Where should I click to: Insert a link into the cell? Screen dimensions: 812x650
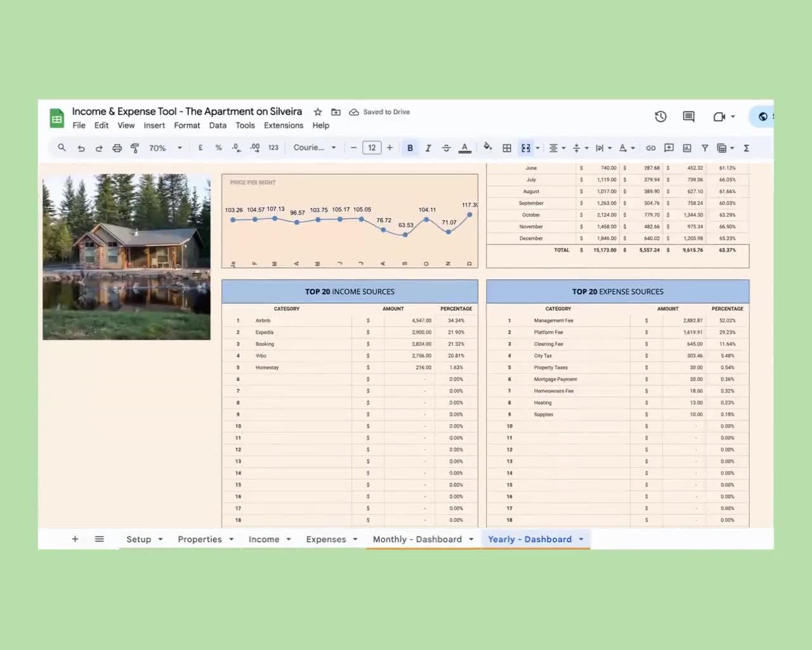coord(650,147)
